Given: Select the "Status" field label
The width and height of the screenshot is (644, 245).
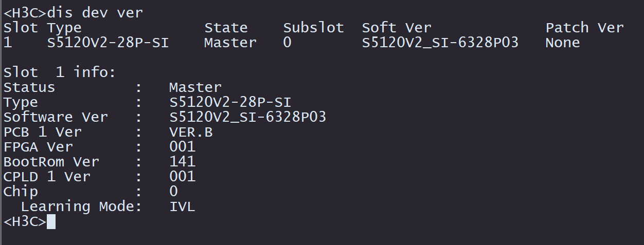Looking at the screenshot, I should 29,87.
